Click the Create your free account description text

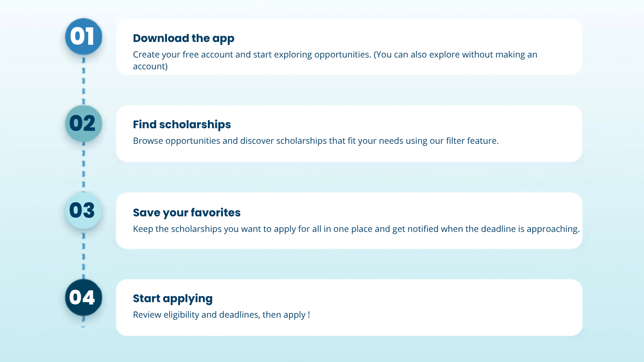[335, 60]
